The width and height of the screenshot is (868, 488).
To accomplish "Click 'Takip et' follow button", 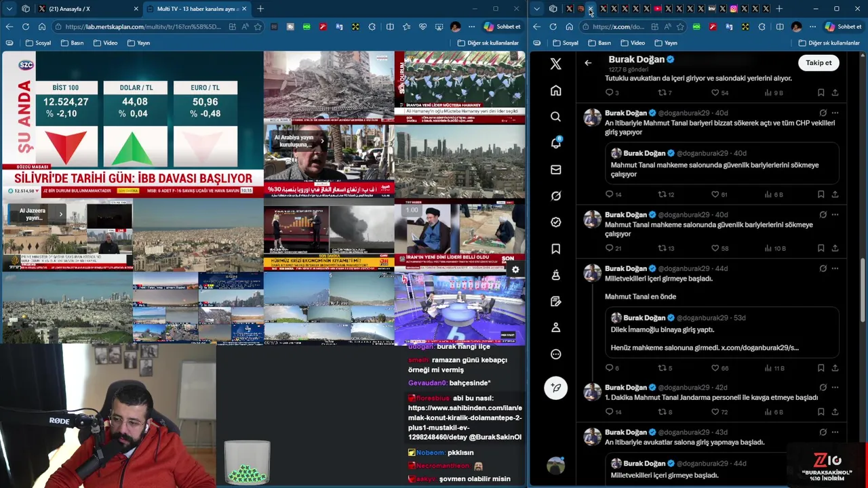I will click(818, 63).
